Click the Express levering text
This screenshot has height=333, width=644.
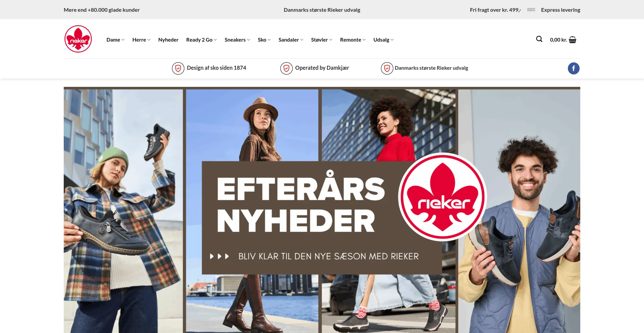coord(560,10)
